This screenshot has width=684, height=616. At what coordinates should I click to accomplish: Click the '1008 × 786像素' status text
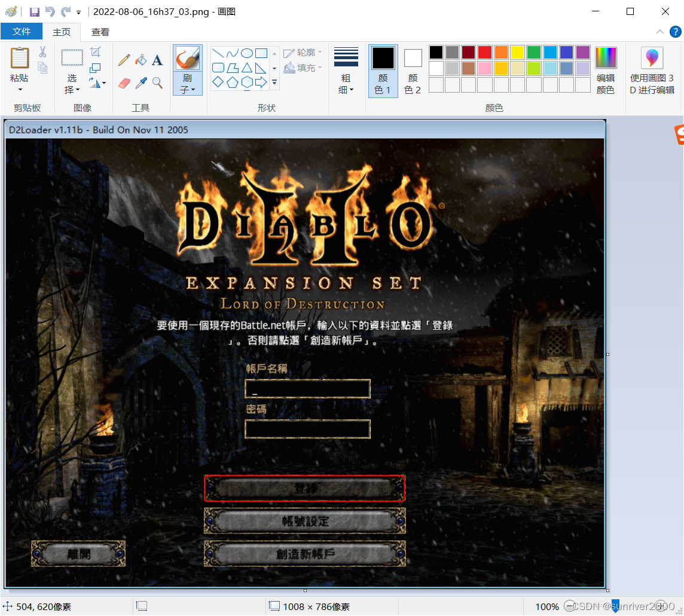316,607
